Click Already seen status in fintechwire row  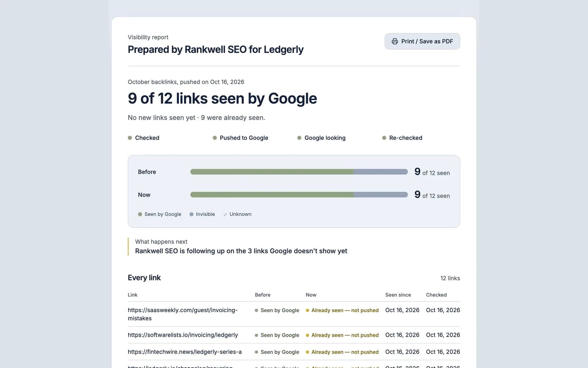(342, 352)
